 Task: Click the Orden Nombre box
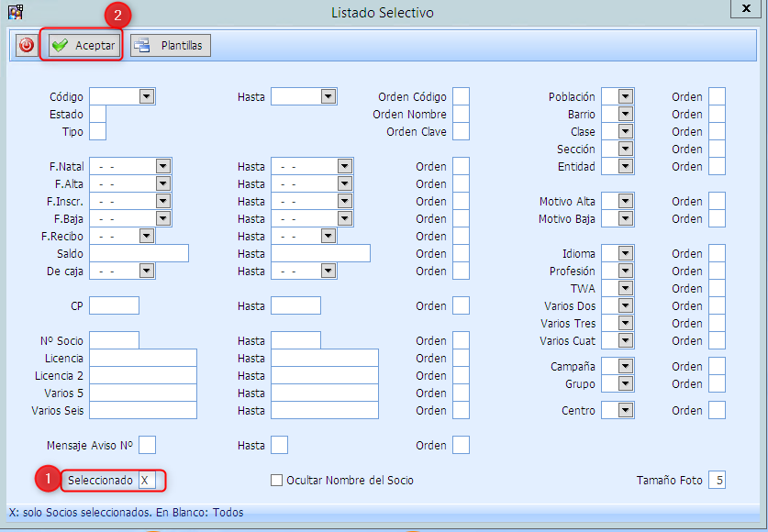coord(461,114)
